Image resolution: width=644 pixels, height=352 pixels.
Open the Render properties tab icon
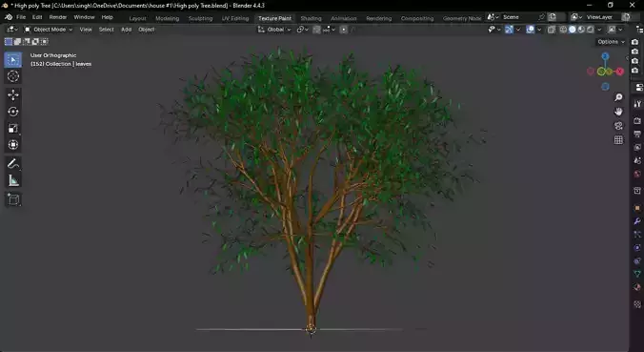pos(637,121)
